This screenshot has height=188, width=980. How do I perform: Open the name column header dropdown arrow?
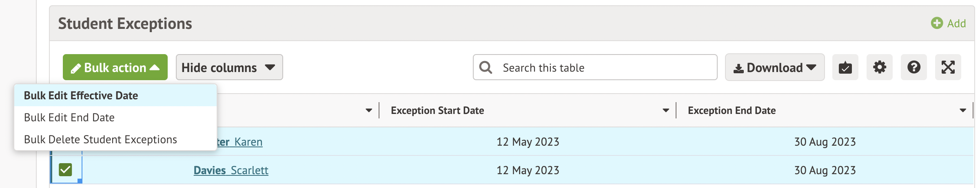pyautogui.click(x=368, y=111)
